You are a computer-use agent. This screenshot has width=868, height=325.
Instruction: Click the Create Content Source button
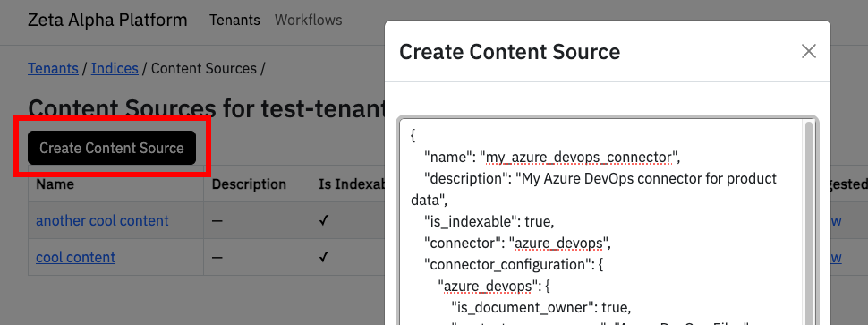pyautogui.click(x=112, y=148)
